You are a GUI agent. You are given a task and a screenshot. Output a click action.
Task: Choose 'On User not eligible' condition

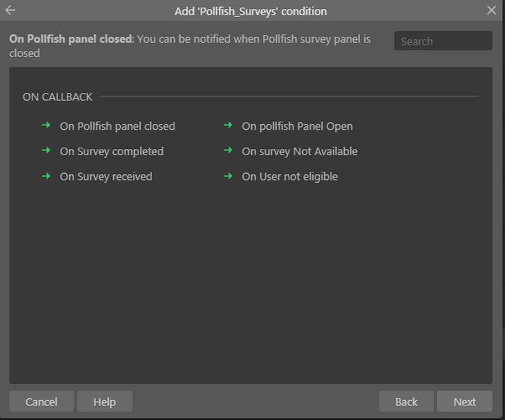tap(289, 176)
